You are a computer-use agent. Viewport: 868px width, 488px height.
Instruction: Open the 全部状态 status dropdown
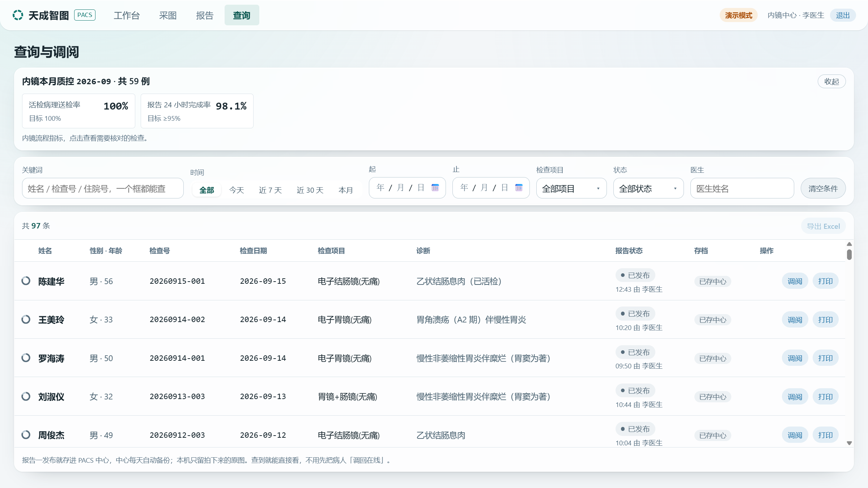click(x=648, y=188)
